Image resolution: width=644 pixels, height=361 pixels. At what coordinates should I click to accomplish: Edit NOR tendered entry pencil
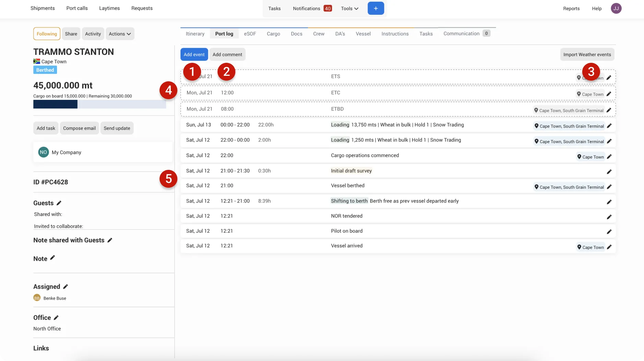click(x=609, y=217)
